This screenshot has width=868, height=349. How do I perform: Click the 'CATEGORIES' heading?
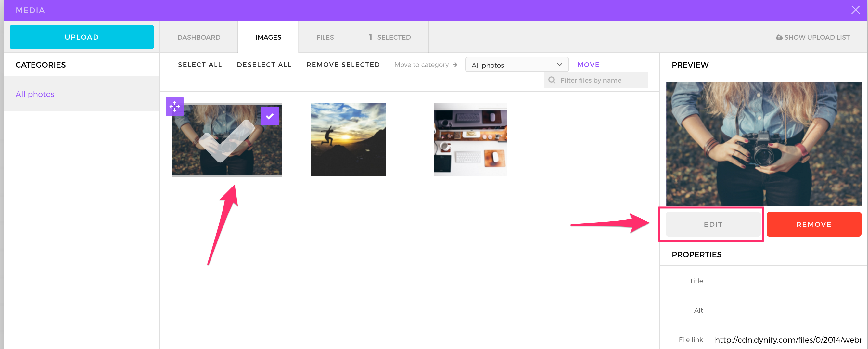tap(41, 65)
